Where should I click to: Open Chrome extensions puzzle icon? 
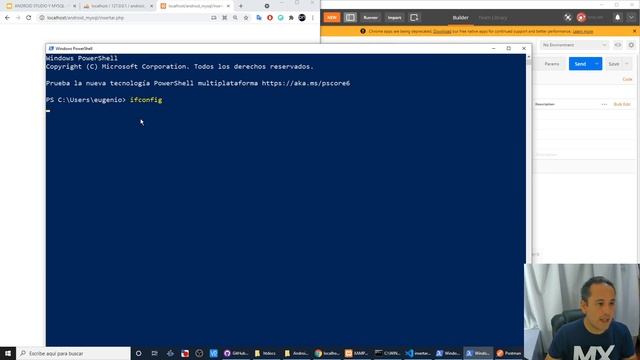291,18
